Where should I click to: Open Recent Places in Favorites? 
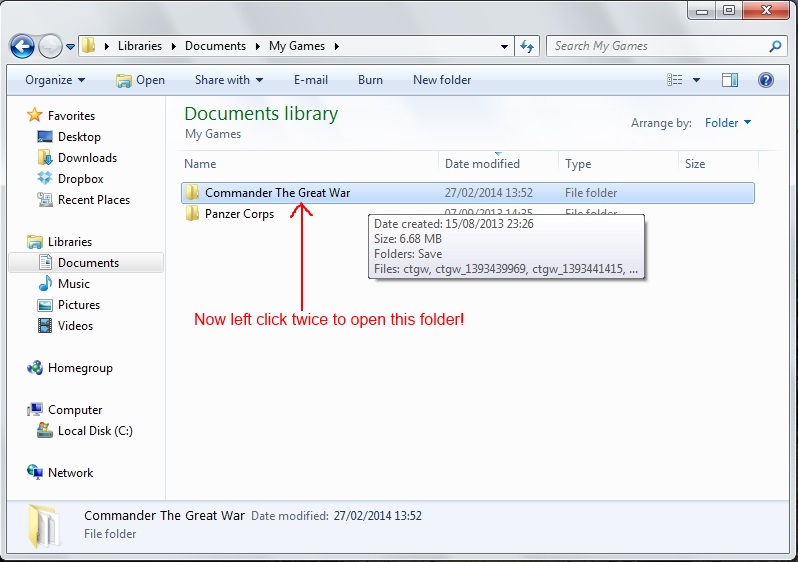click(x=94, y=200)
